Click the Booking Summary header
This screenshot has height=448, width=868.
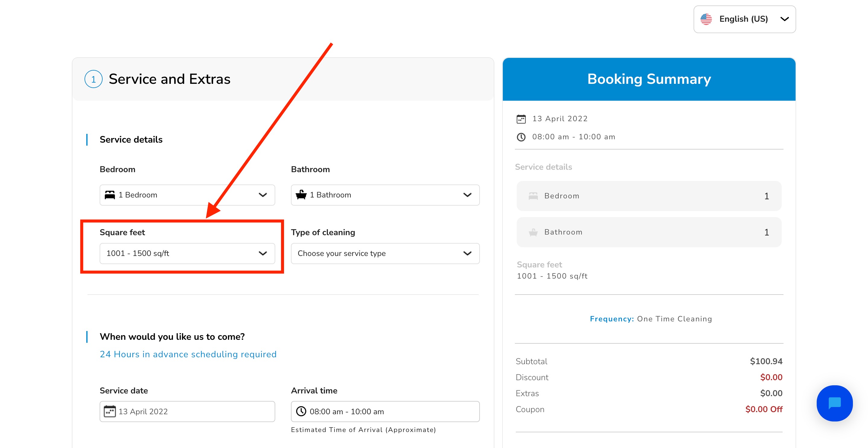[649, 79]
